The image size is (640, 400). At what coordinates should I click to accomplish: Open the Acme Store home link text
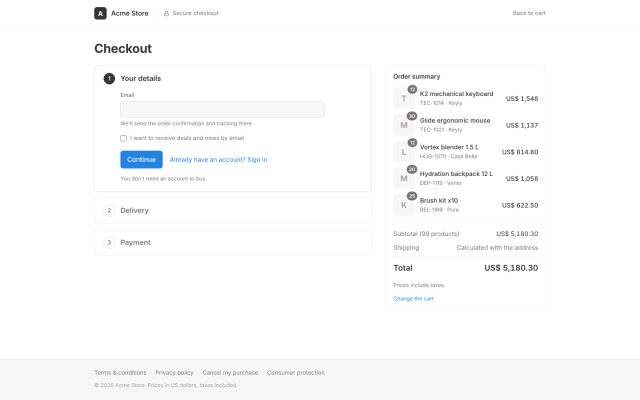point(130,13)
